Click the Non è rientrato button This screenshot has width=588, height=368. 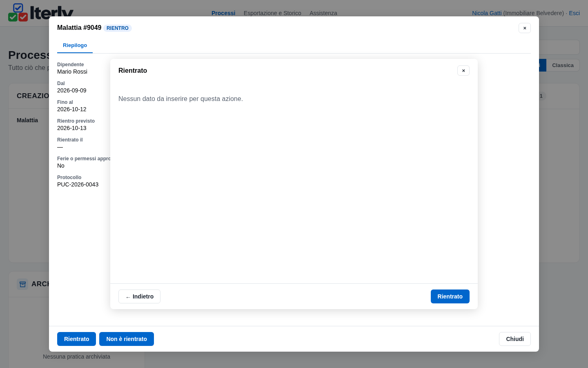pos(127,339)
